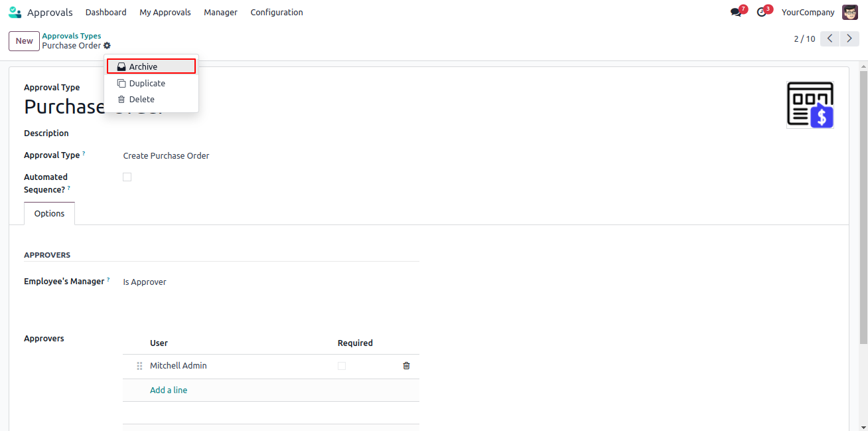Open the Configuration menu
This screenshot has width=868, height=431.
277,12
